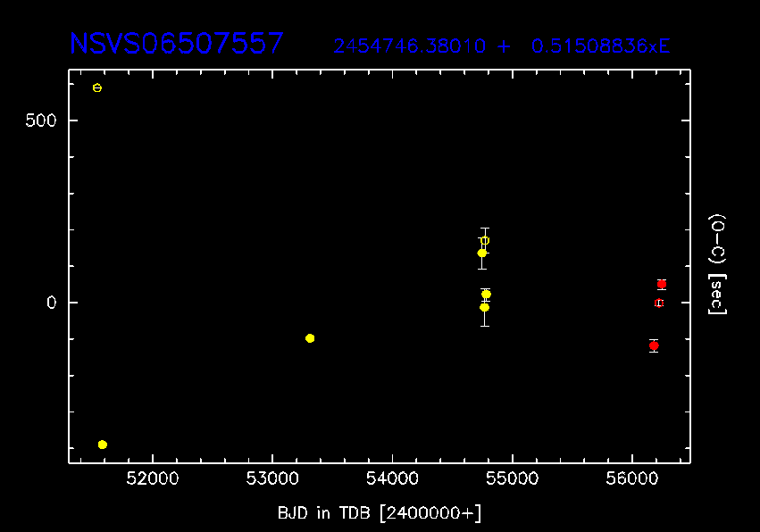Click the lone yellow data point near BJD 53300
The image size is (760, 532).
(x=310, y=338)
